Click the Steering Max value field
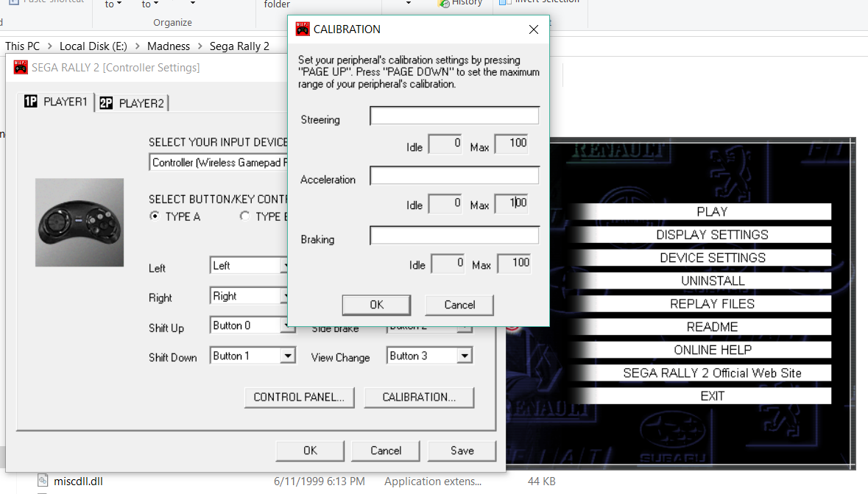This screenshot has height=494, width=868. point(512,144)
